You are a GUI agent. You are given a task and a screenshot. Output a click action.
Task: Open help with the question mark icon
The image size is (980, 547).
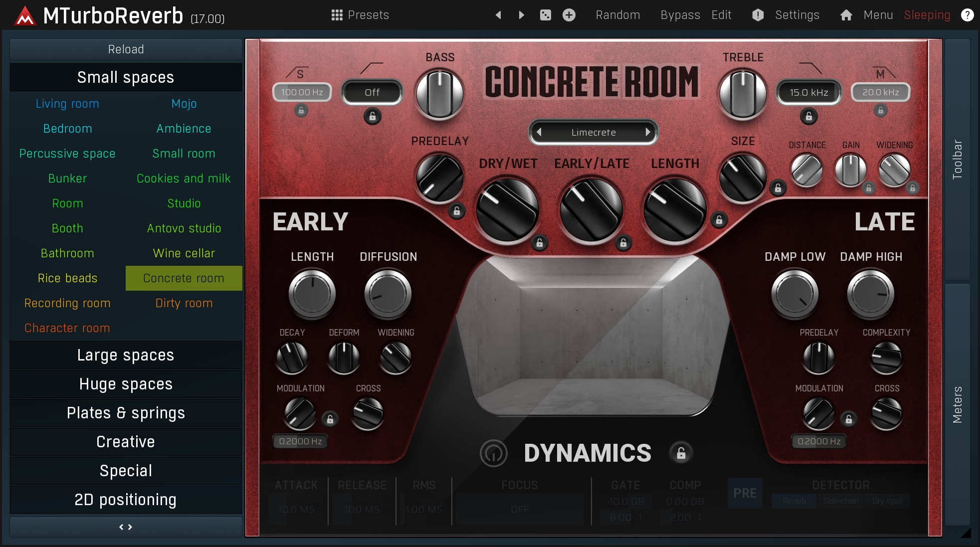967,15
